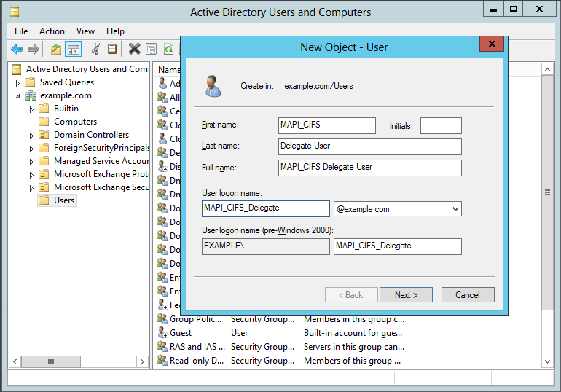Click the 'User' type cell for Guest

[240, 333]
